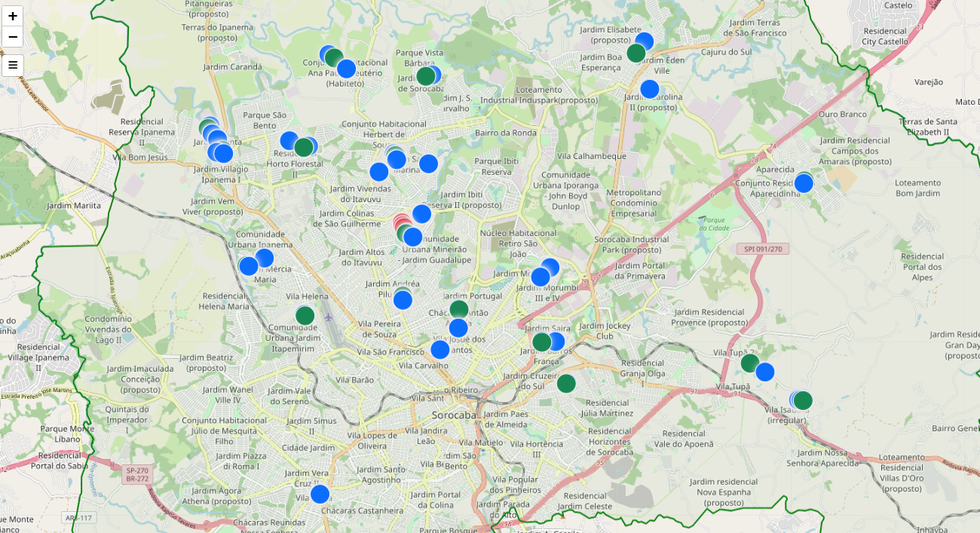Select the blue marker at Aparecidinha
Screen dimensions: 980x533
tap(804, 183)
